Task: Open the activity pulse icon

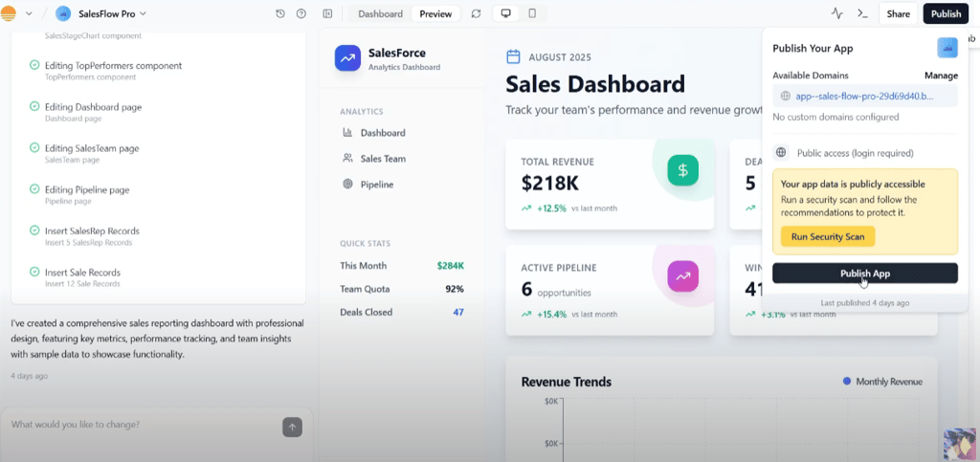Action: 837,13
